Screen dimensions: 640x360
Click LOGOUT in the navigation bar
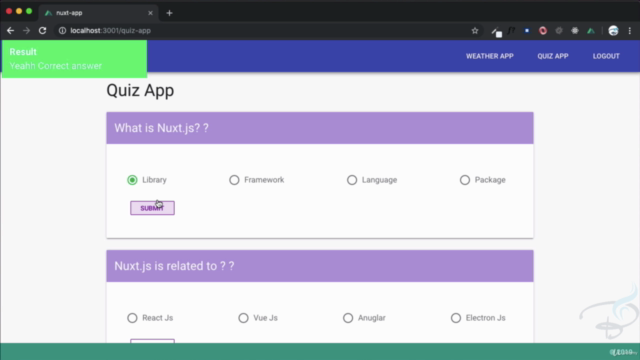pyautogui.click(x=606, y=56)
